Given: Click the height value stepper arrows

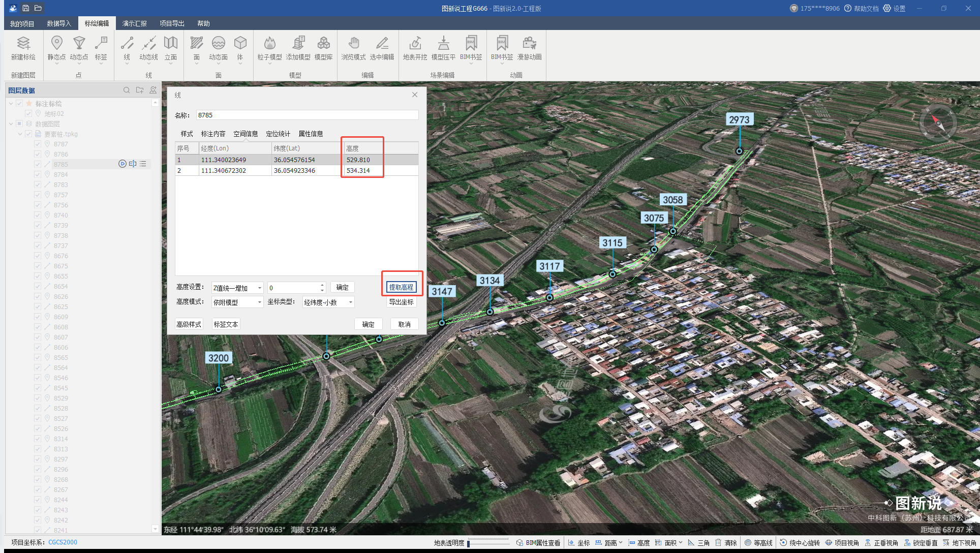Looking at the screenshot, I should coord(322,288).
